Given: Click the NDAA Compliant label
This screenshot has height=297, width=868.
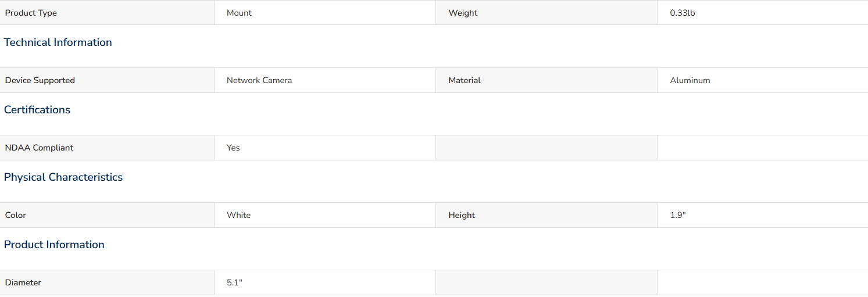Looking at the screenshot, I should (x=40, y=148).
